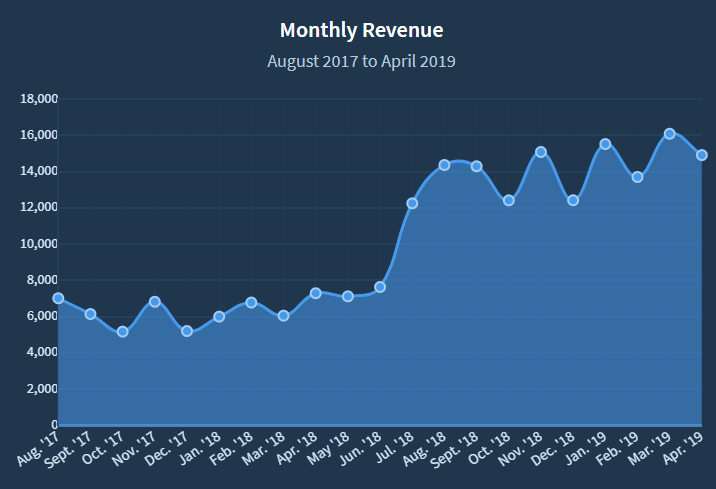This screenshot has height=489, width=716.
Task: Select the December 2017 data point
Action: (187, 331)
